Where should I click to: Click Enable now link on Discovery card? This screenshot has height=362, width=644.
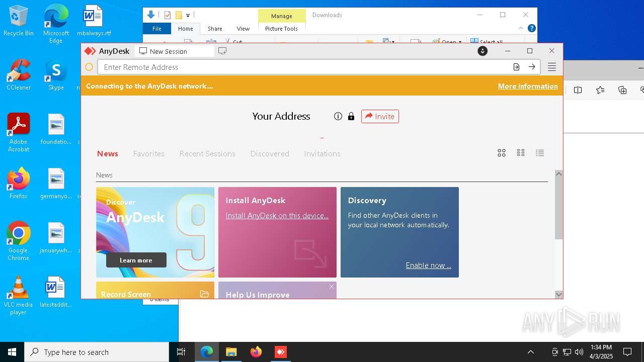click(429, 265)
